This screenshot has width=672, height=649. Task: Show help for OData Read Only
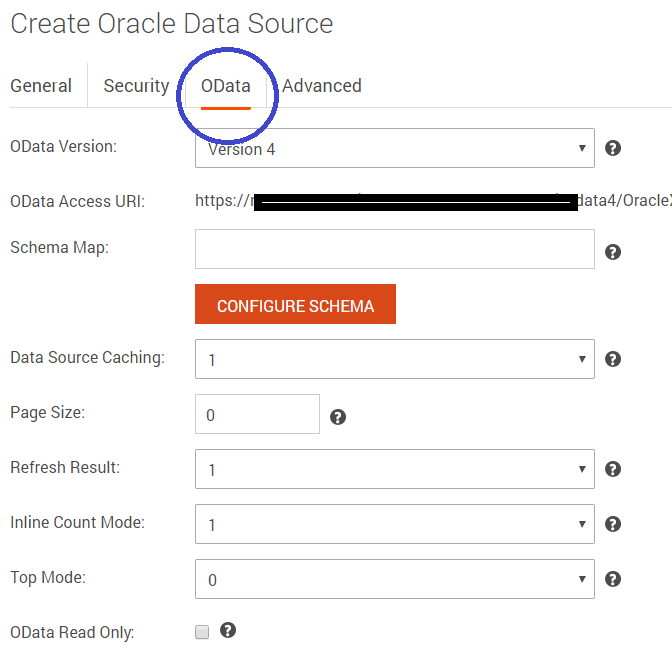[x=228, y=630]
